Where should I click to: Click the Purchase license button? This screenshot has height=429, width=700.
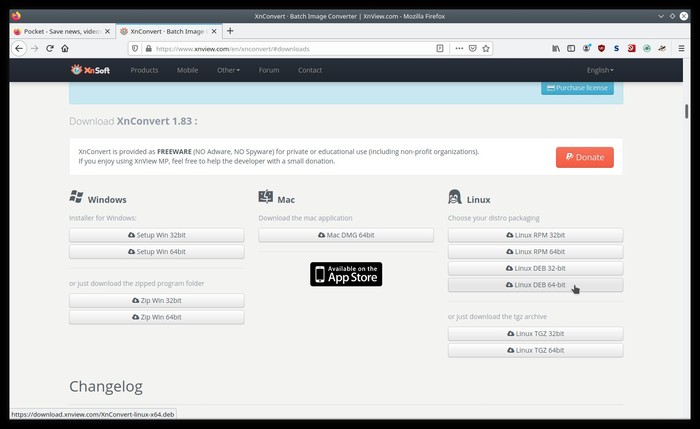point(577,87)
